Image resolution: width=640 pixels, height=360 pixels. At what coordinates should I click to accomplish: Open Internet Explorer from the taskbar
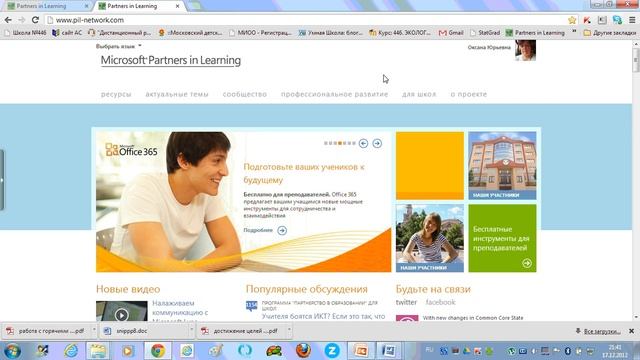coord(71,351)
